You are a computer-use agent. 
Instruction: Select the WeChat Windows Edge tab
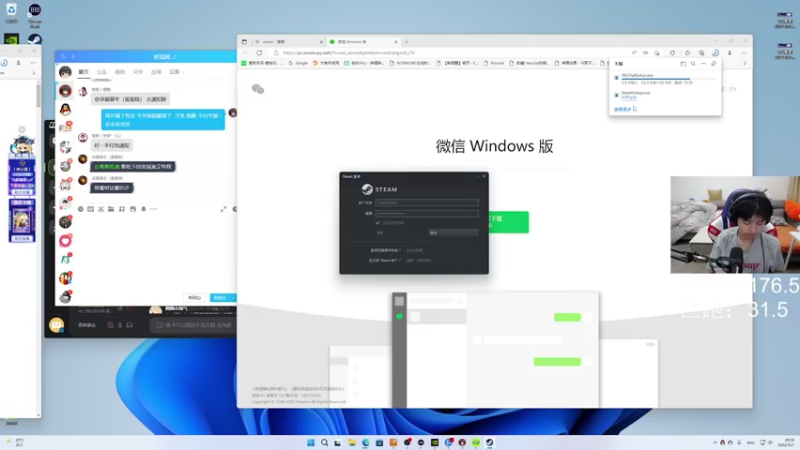click(362, 42)
